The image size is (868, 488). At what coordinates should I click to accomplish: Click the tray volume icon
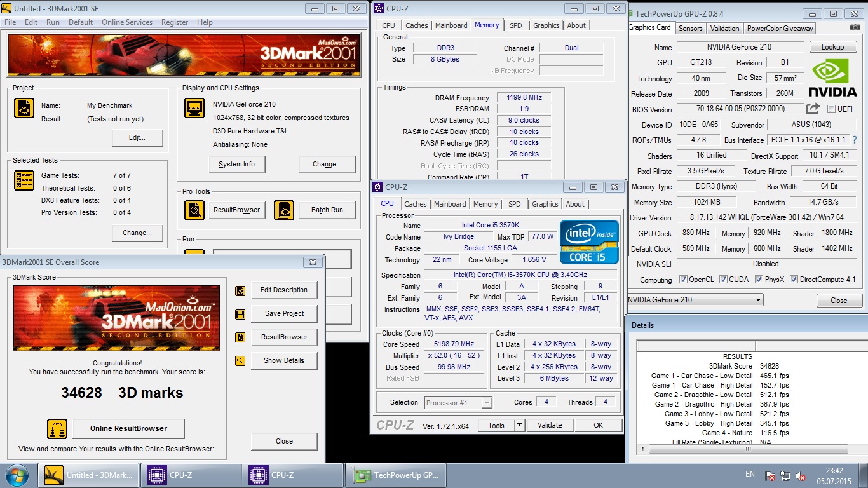coord(802,475)
